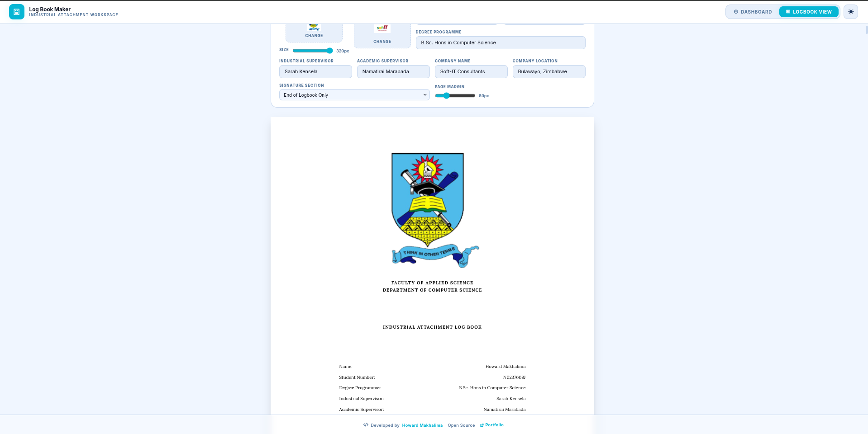
Task: Open the Portfolio link in footer
Action: (x=491, y=425)
